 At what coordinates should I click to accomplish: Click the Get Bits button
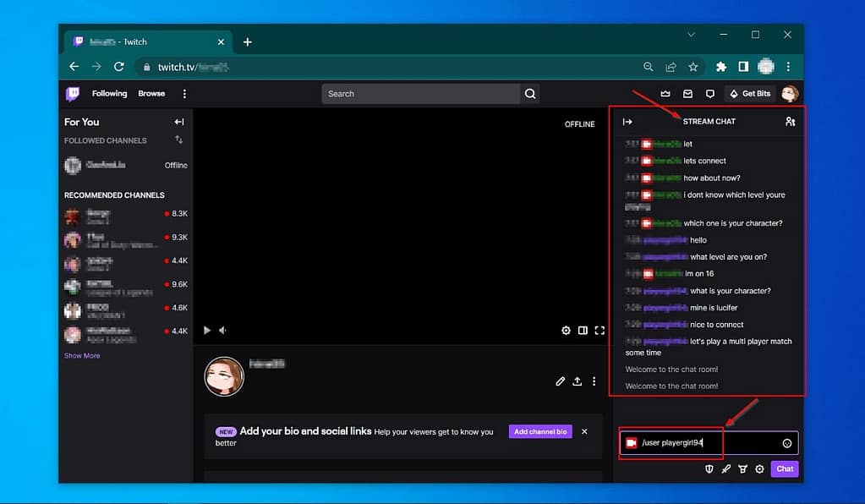point(750,94)
